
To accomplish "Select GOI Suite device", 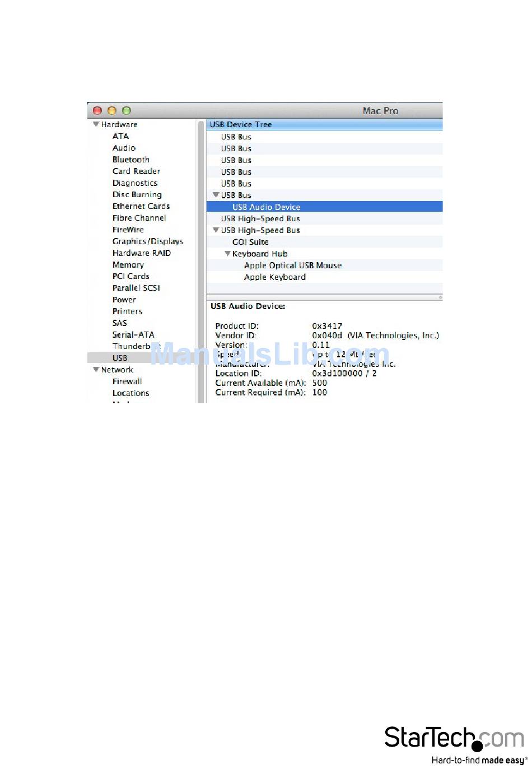I will click(x=250, y=242).
